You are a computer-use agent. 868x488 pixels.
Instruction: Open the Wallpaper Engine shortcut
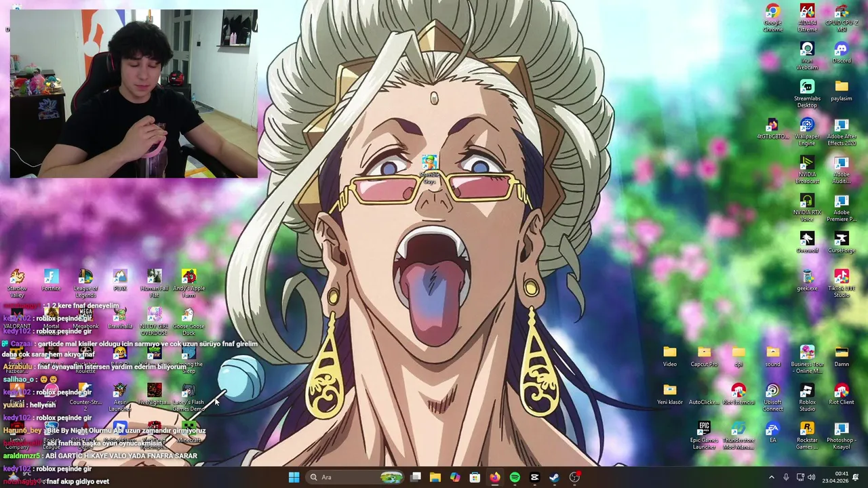click(x=807, y=132)
